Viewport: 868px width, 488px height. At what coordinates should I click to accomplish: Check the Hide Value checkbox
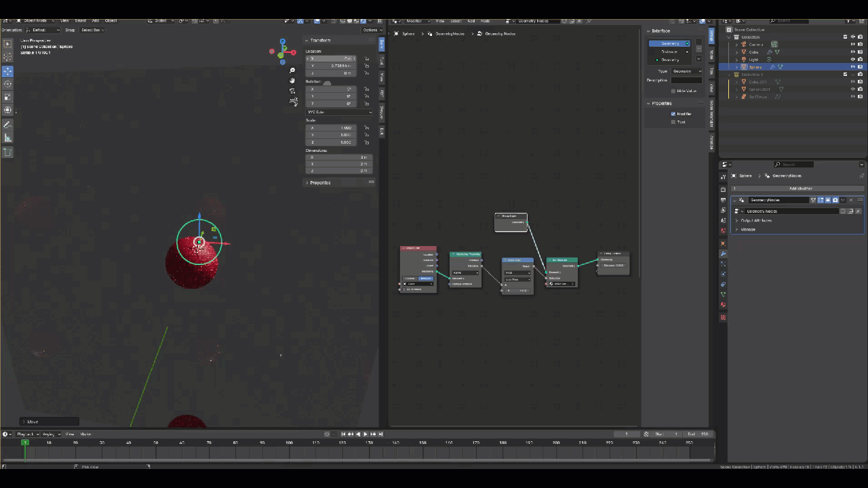pyautogui.click(x=673, y=91)
